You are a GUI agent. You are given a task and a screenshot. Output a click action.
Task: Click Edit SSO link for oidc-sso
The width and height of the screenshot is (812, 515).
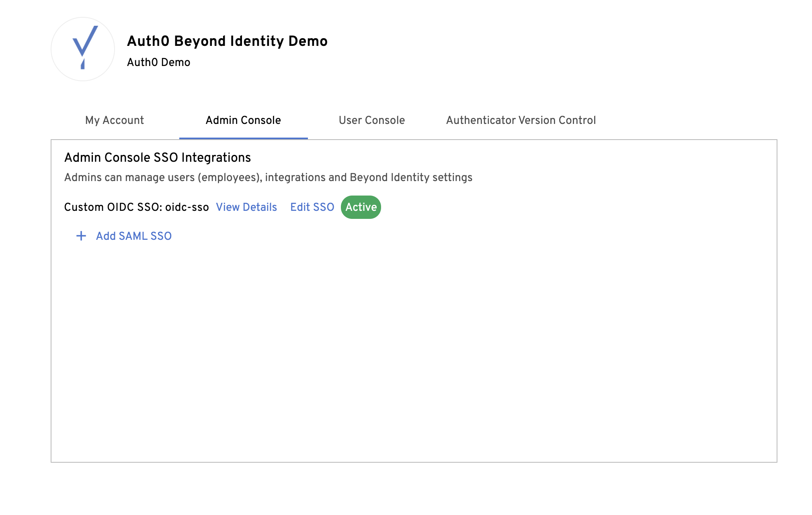[x=312, y=207]
